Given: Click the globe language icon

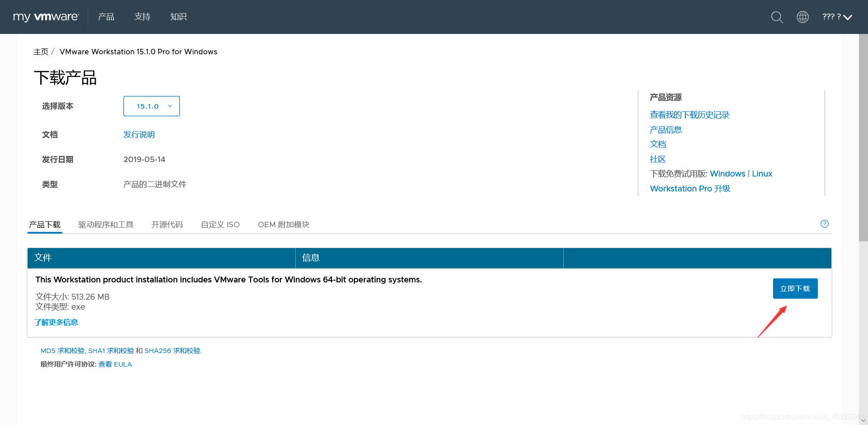Looking at the screenshot, I should (802, 17).
